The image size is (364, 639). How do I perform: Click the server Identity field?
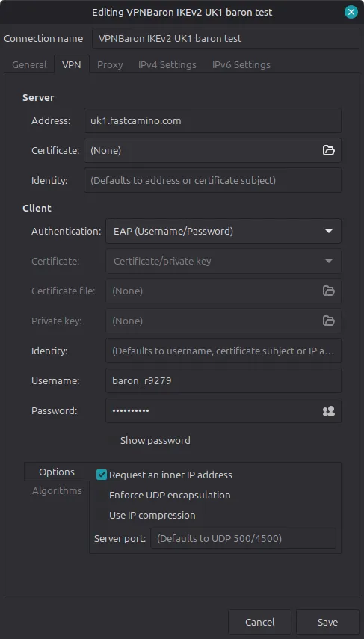click(x=212, y=180)
